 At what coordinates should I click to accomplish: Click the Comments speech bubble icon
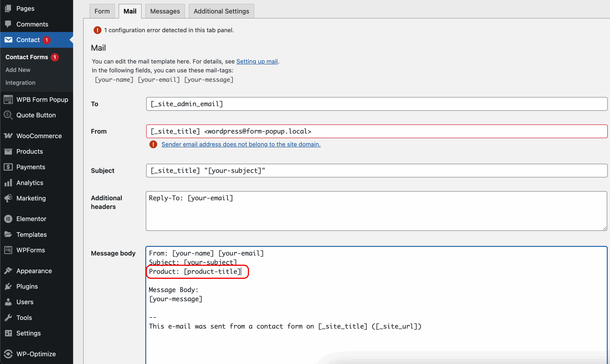tap(8, 24)
